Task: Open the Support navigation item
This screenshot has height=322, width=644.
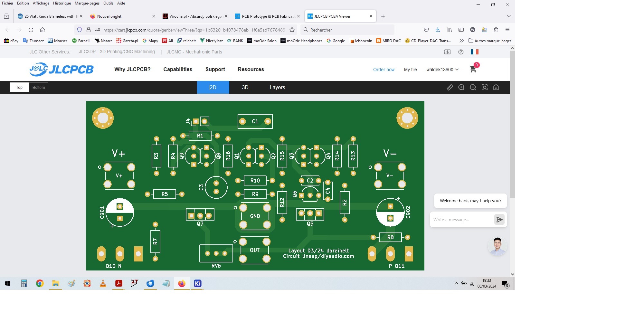Action: (215, 69)
